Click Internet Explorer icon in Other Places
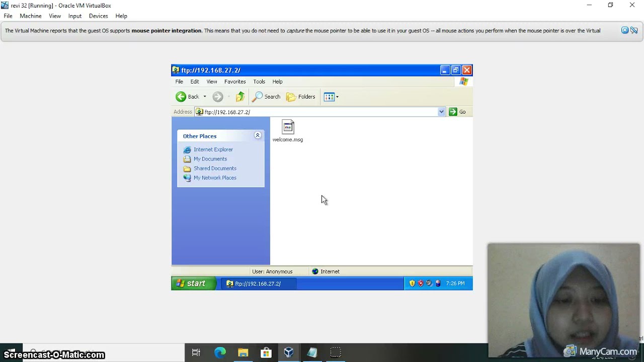Viewport: 644px width, 362px height. (x=187, y=150)
